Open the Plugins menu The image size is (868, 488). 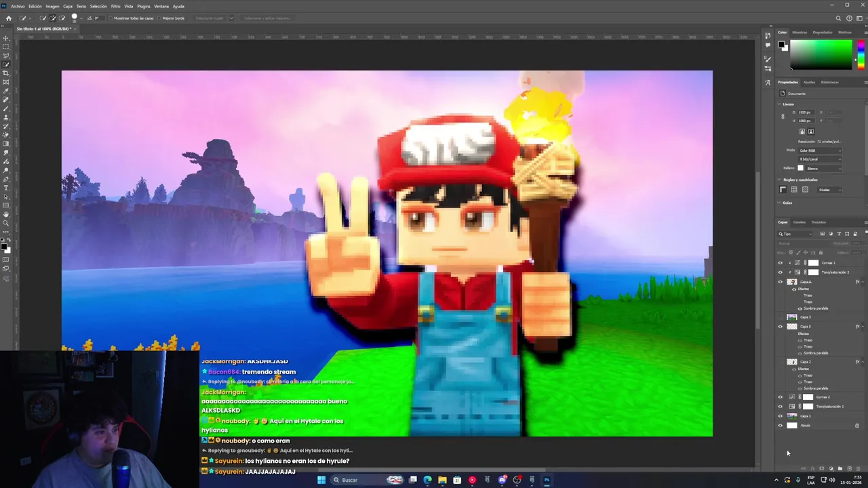pyautogui.click(x=143, y=6)
